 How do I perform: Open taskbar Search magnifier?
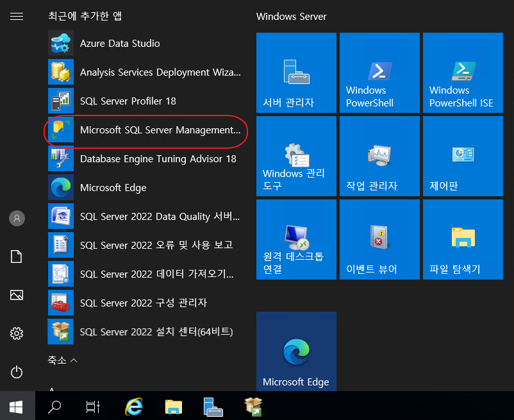[x=54, y=407]
